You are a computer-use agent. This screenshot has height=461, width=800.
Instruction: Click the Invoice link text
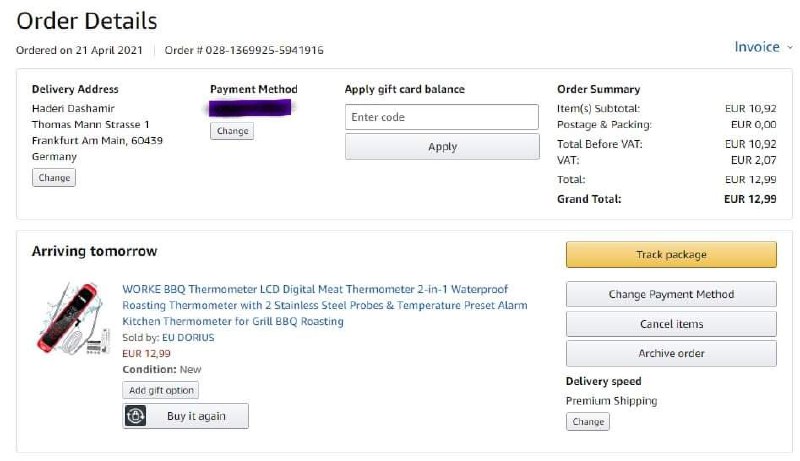coord(756,47)
